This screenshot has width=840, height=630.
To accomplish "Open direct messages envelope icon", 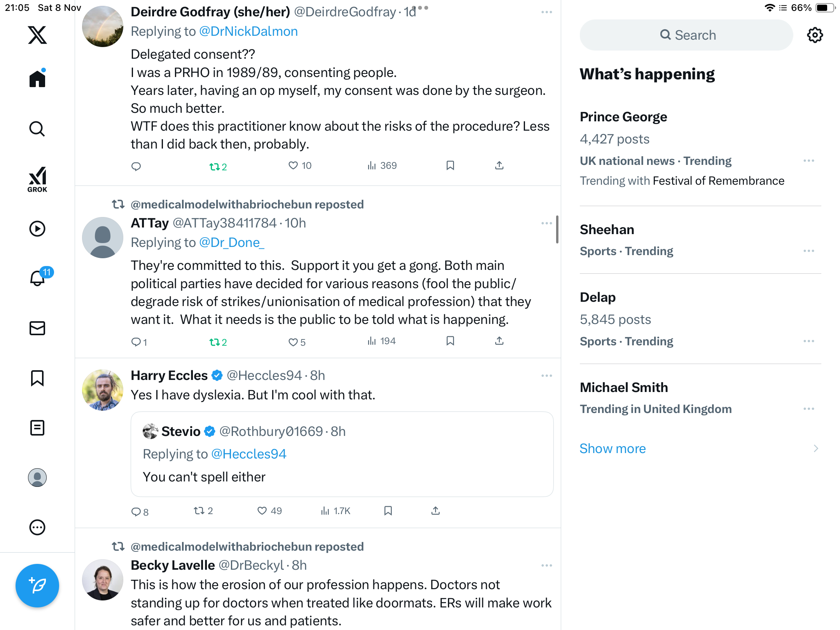I will [x=37, y=328].
